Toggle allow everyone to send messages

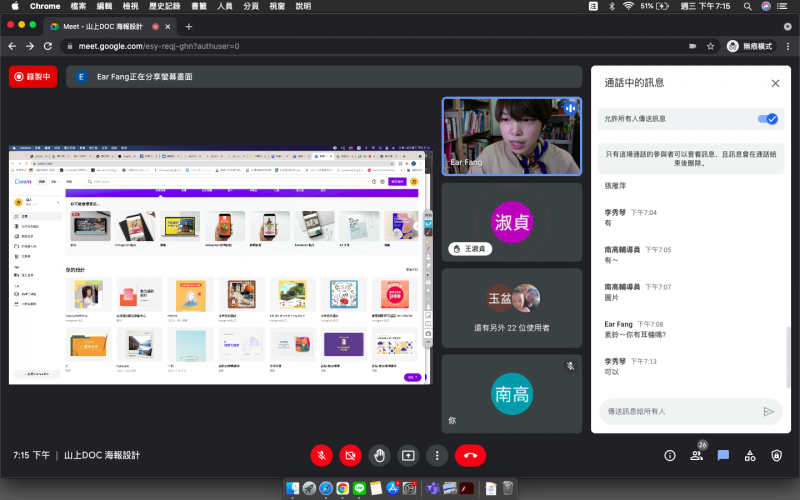(x=767, y=119)
